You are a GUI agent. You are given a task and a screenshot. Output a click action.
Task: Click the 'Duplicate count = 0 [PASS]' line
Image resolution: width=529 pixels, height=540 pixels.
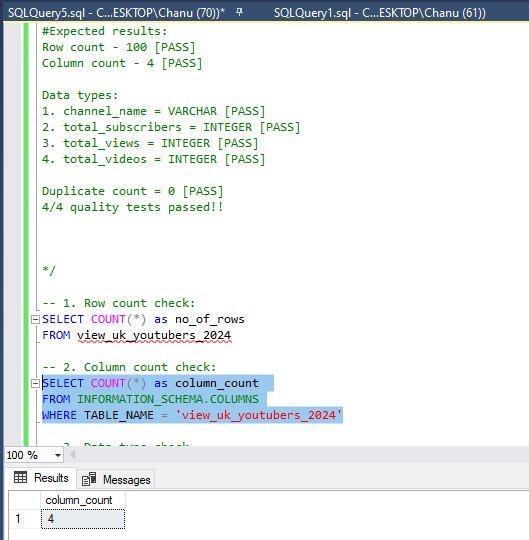(133, 191)
